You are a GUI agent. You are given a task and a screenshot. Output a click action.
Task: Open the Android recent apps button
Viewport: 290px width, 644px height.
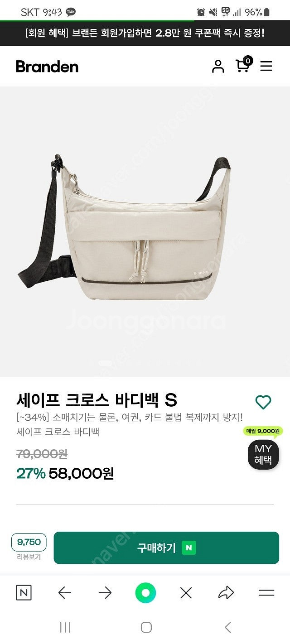65,627
